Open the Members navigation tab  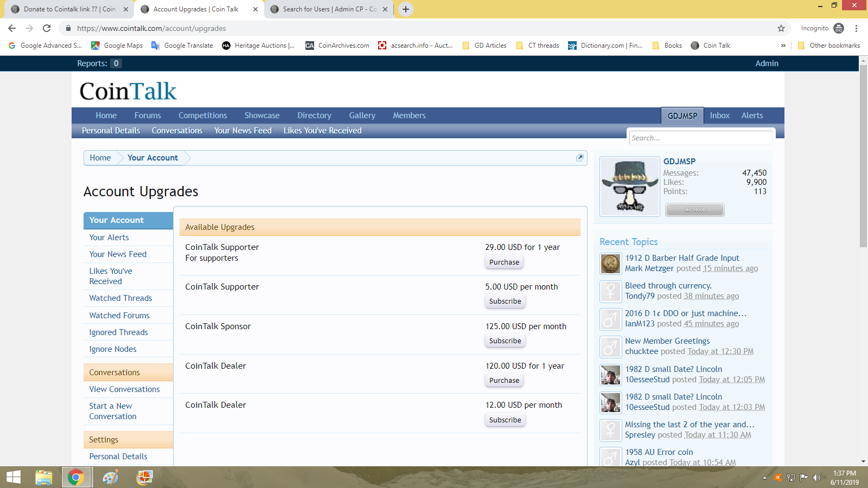410,115
